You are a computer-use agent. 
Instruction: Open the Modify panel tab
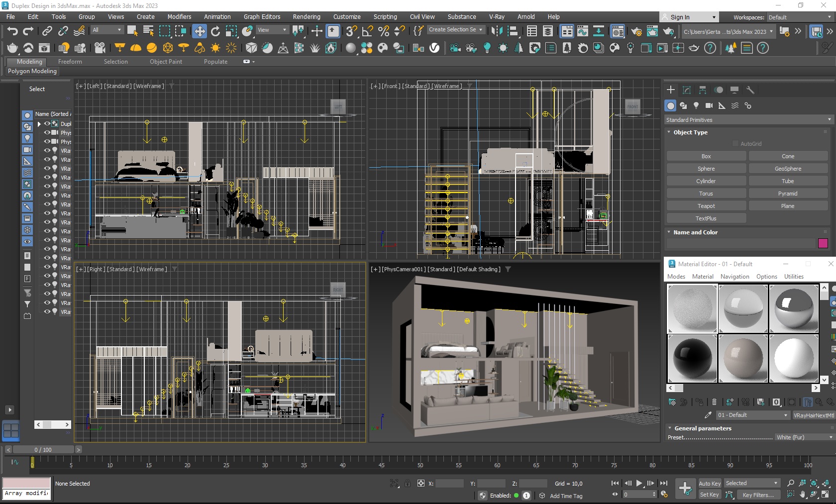(687, 90)
